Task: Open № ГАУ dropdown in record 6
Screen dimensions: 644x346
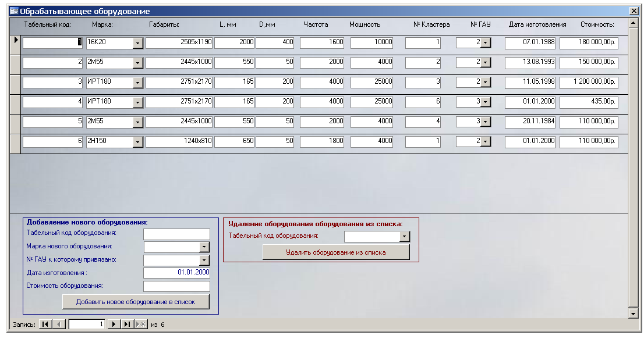Action: [486, 141]
